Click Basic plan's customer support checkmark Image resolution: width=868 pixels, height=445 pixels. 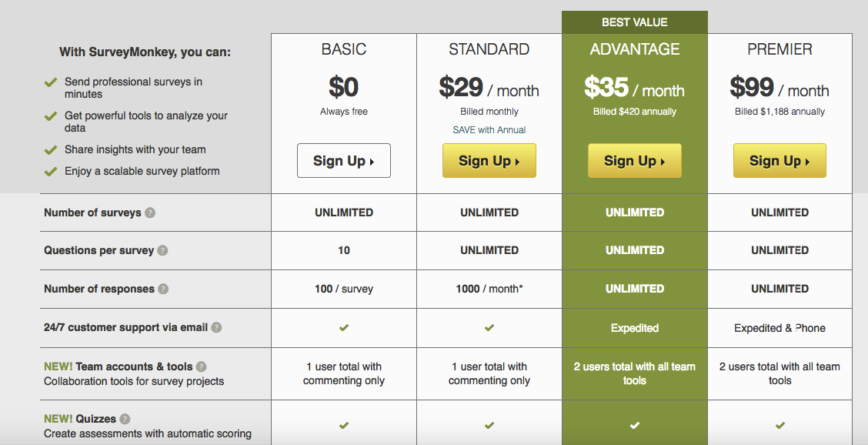344,327
